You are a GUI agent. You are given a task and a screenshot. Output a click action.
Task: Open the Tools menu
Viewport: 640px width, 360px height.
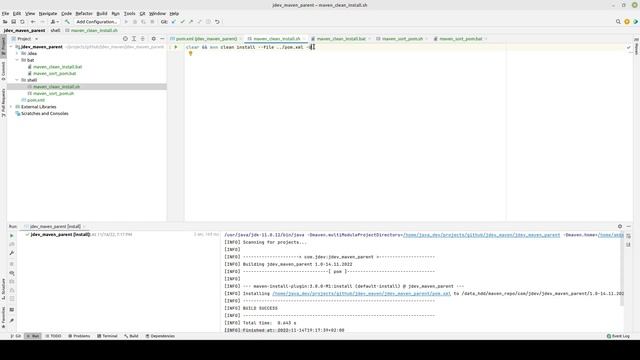coord(129,13)
